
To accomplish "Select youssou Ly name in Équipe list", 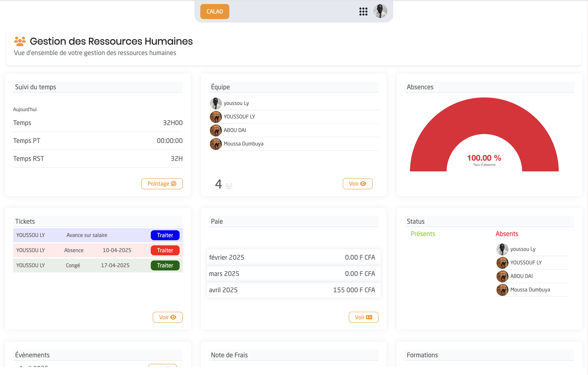I will 236,103.
